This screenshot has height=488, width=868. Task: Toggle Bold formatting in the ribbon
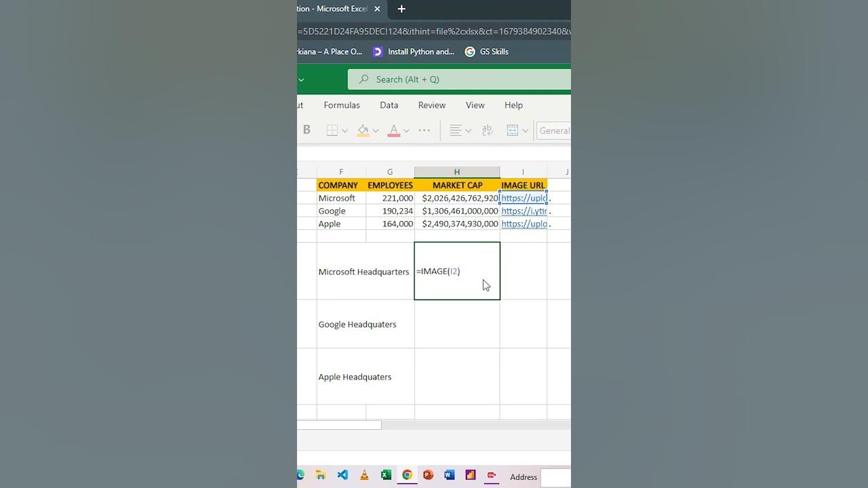(307, 130)
